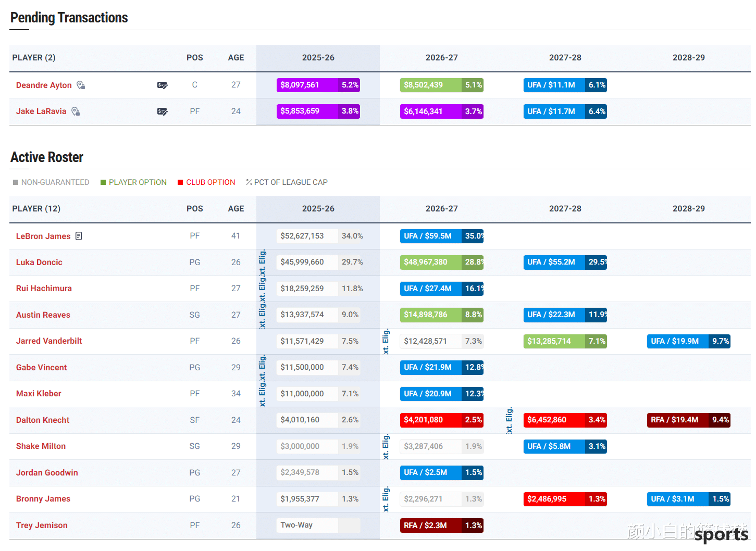Open Austin Reaves player link

[43, 315]
